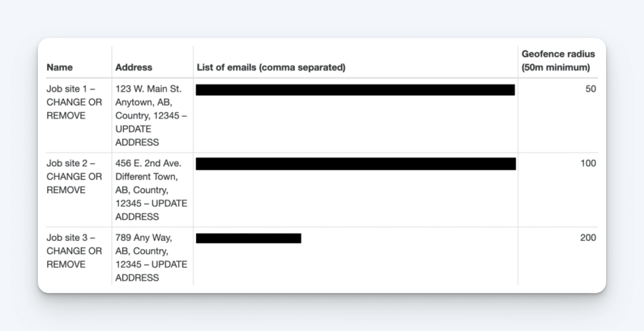The width and height of the screenshot is (644, 331).
Task: Click the redacted emails for Job site 3
Action: 248,238
